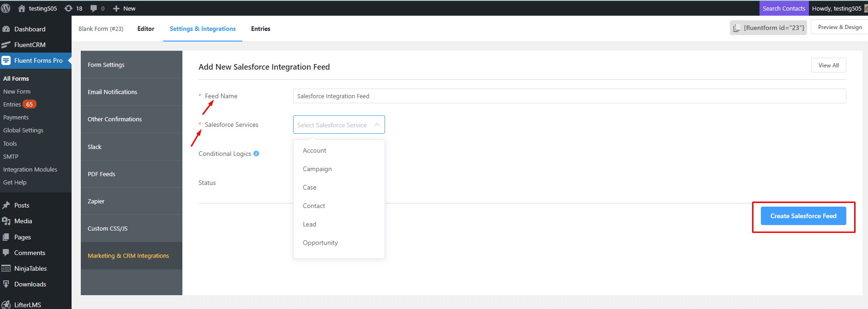This screenshot has width=868, height=309.
Task: Choose Contact from the Salesforce services list
Action: click(339, 206)
